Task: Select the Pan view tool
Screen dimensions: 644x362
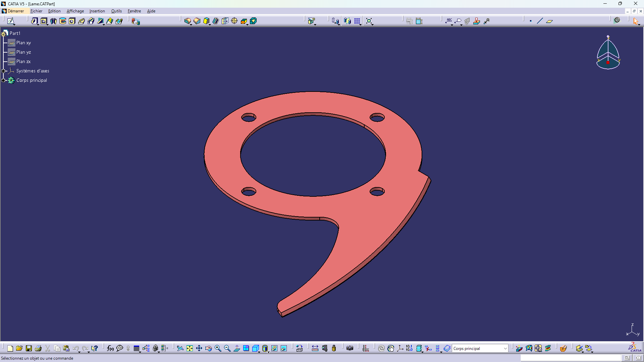Action: tap(199, 349)
